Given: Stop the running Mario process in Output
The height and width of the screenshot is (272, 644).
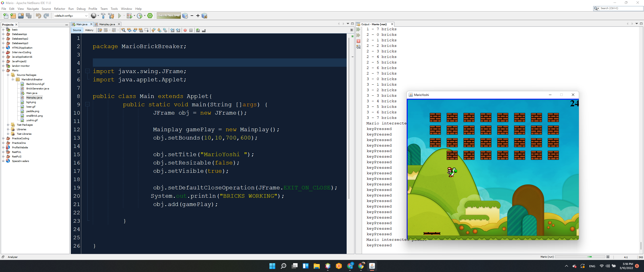Looking at the screenshot, I should 358,41.
